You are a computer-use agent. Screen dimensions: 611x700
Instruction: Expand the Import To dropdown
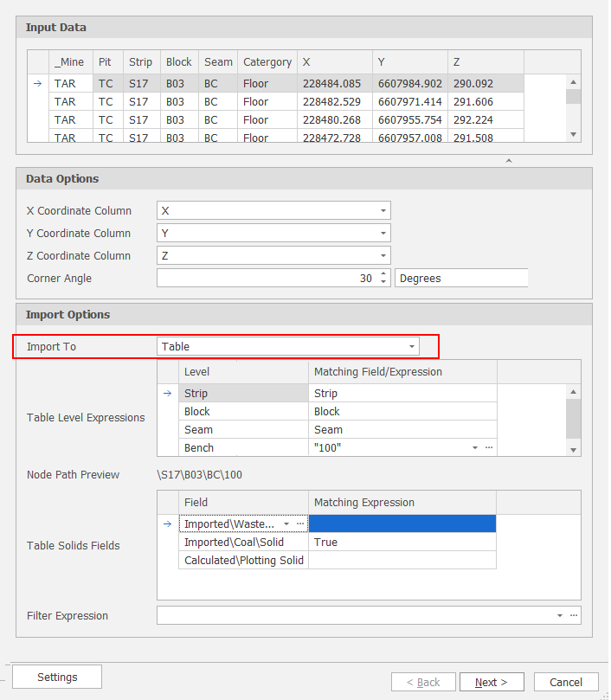pyautogui.click(x=411, y=347)
